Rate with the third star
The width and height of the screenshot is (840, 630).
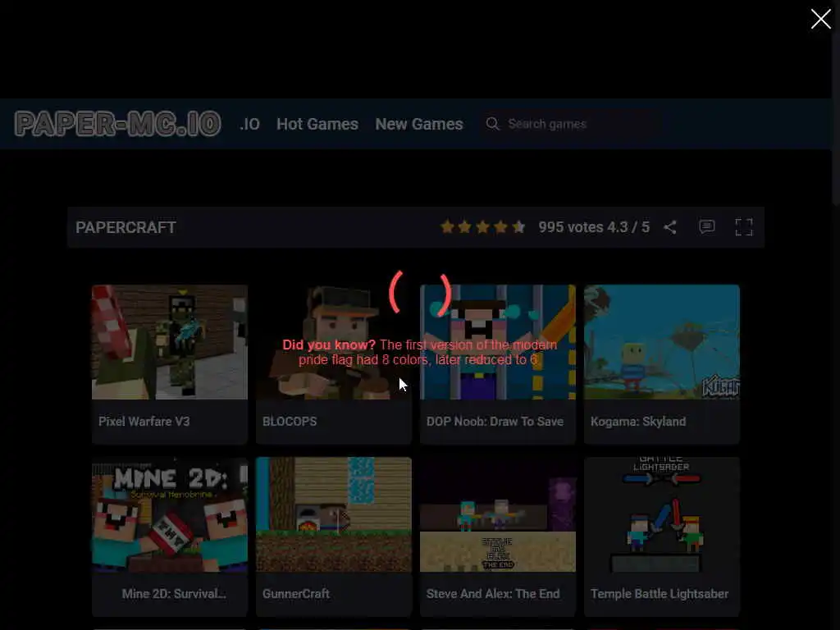pyautogui.click(x=482, y=226)
